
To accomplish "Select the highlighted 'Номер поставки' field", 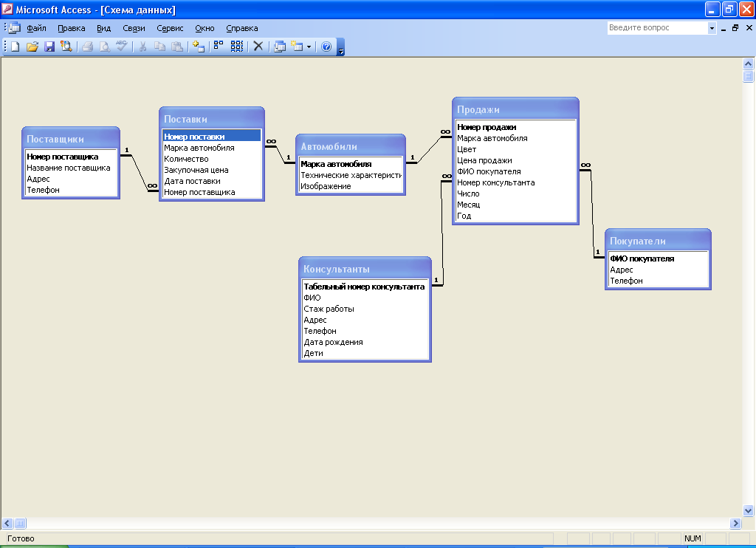I will tap(212, 137).
